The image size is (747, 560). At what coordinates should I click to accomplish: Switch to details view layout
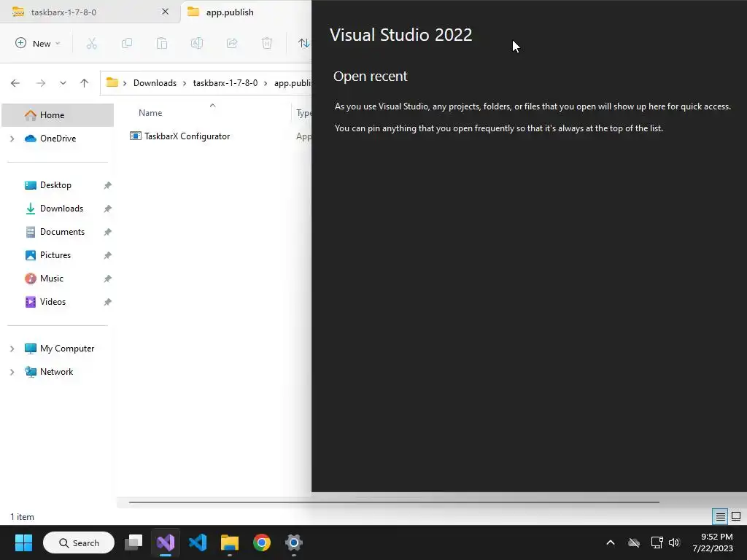point(720,516)
